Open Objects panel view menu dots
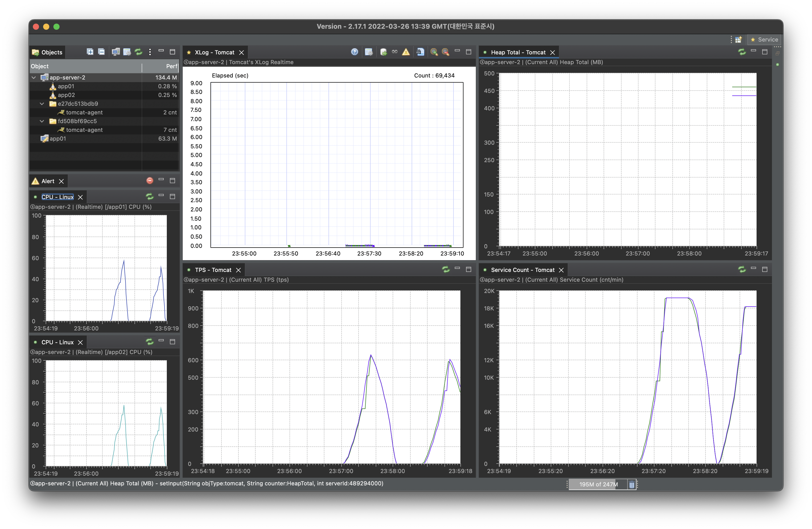The height and width of the screenshot is (529, 812). (x=150, y=52)
